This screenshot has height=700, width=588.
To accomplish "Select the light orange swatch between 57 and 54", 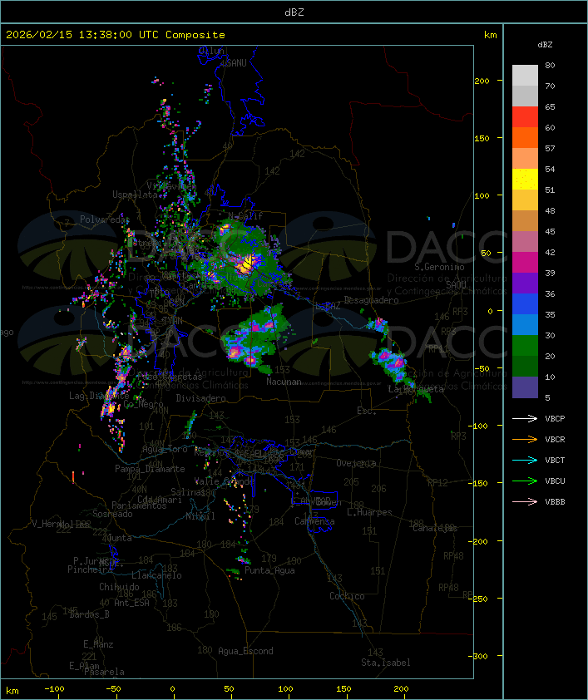I will 525,159.
